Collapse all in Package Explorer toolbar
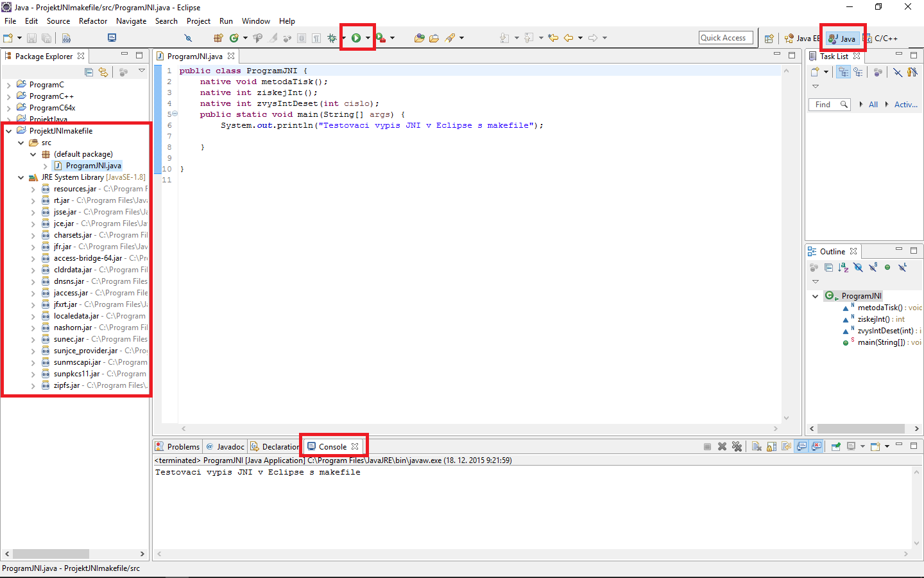This screenshot has height=578, width=924. click(89, 72)
